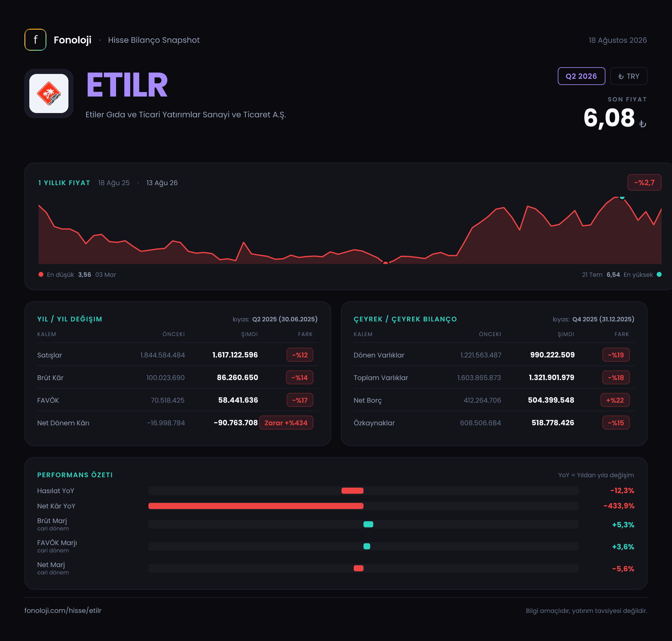Click the -%2,7 yearly change badge

(644, 182)
